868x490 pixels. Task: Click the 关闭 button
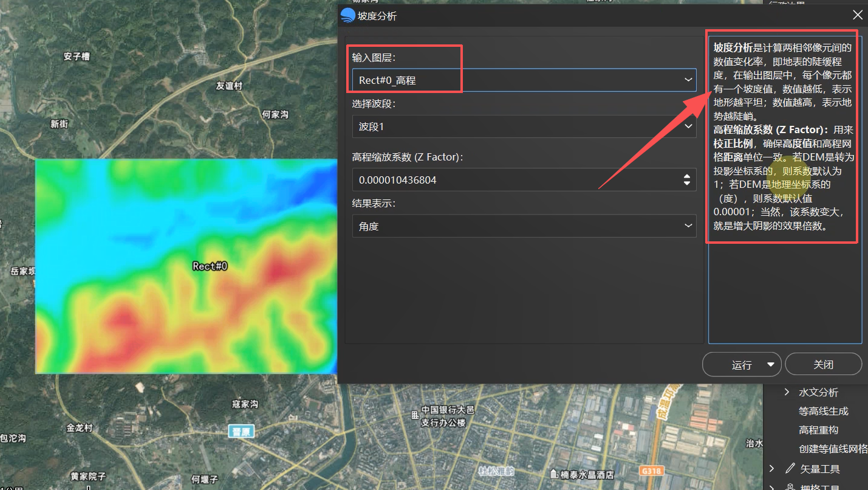click(x=823, y=365)
